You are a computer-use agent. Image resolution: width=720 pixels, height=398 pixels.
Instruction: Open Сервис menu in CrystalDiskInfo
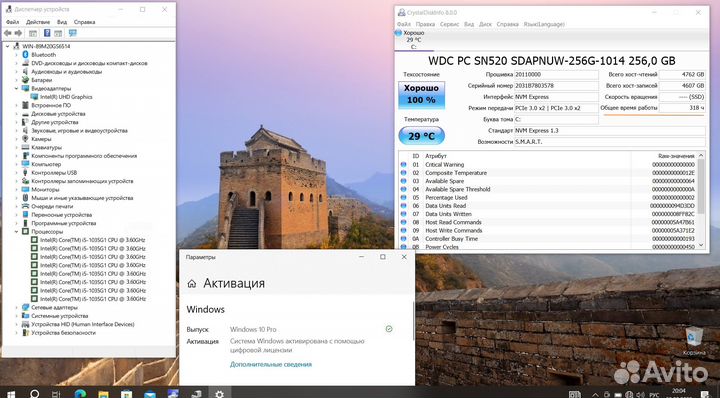[449, 24]
